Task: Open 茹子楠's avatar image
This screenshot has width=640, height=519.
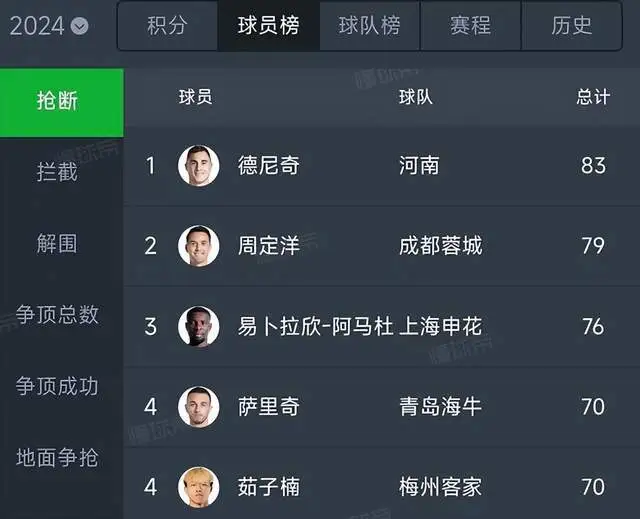Action: click(x=198, y=487)
